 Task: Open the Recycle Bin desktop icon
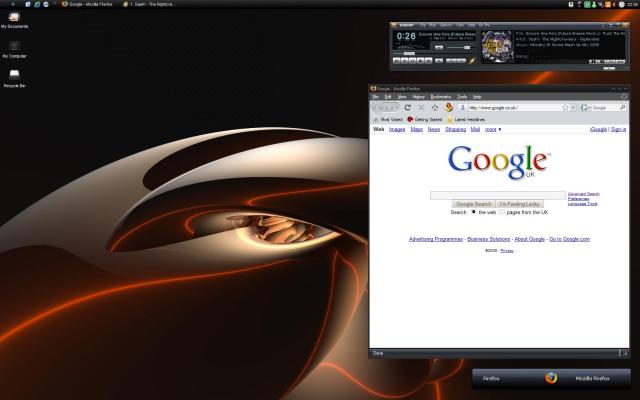(14, 75)
